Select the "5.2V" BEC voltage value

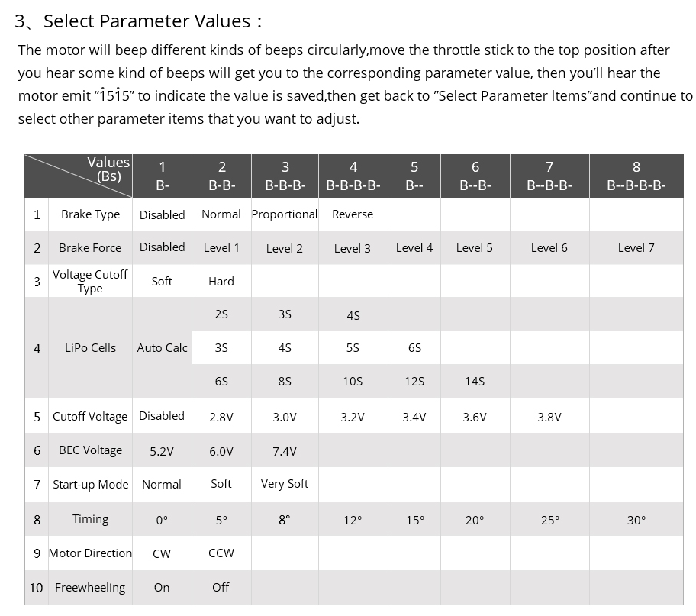click(162, 451)
